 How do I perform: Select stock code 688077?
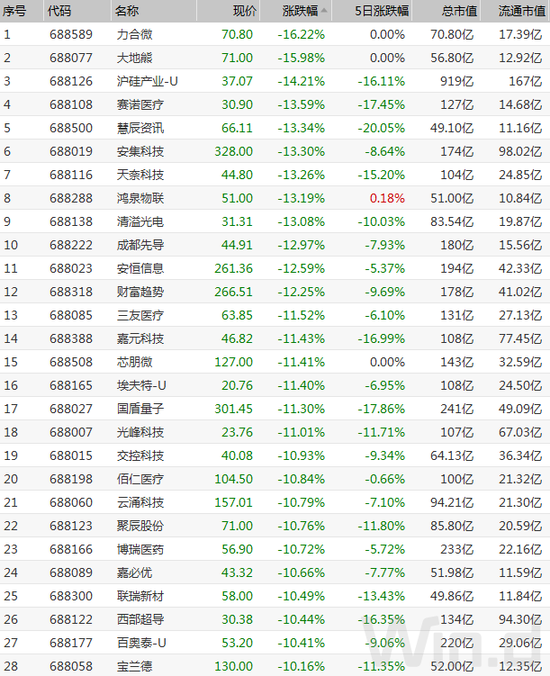[x=71, y=58]
